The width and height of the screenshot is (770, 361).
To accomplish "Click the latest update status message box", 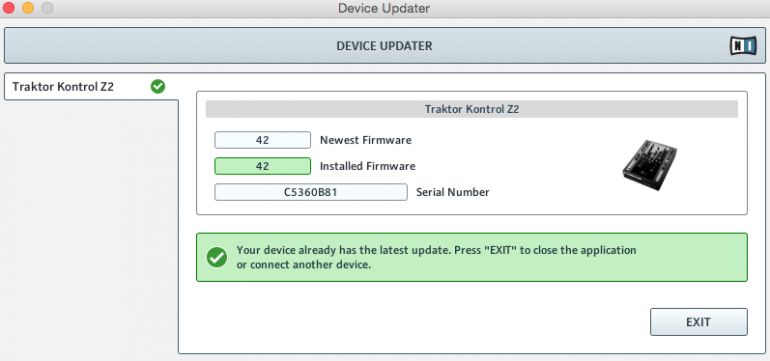I will [x=471, y=257].
